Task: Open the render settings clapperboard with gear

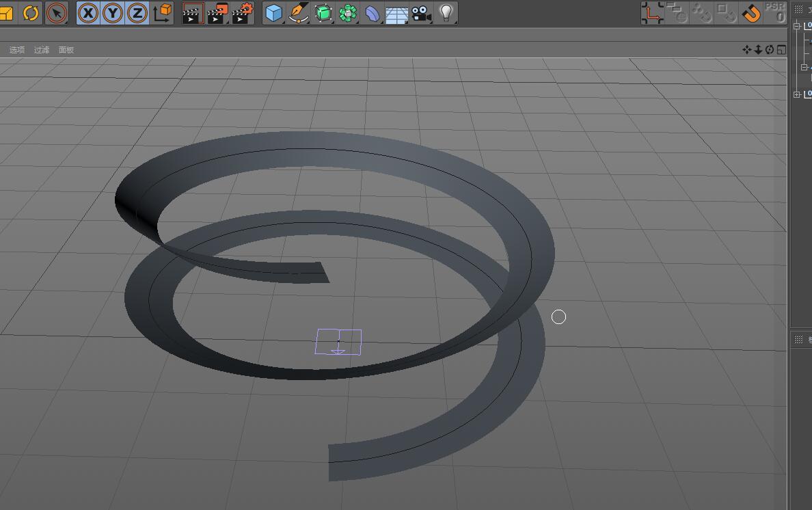Action: click(x=242, y=13)
